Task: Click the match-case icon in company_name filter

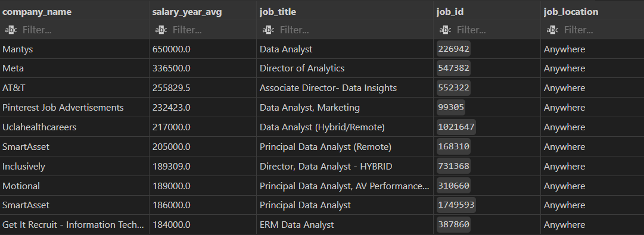Action: pos(11,30)
